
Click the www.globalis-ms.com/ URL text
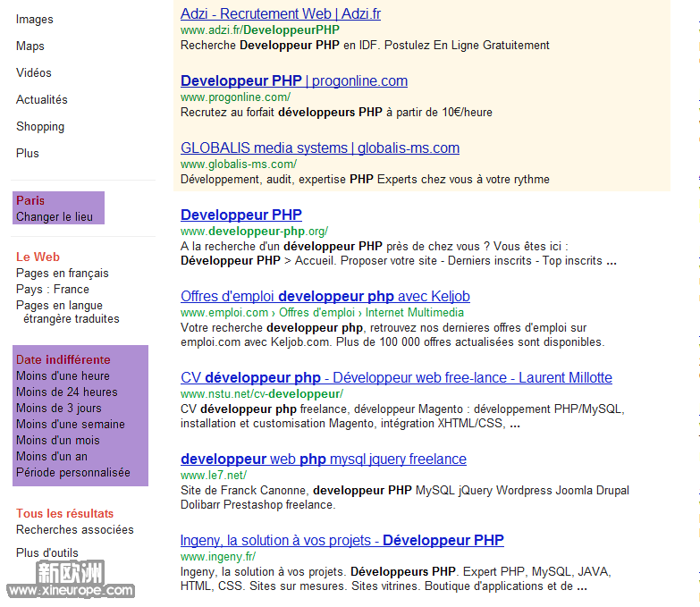click(x=239, y=164)
